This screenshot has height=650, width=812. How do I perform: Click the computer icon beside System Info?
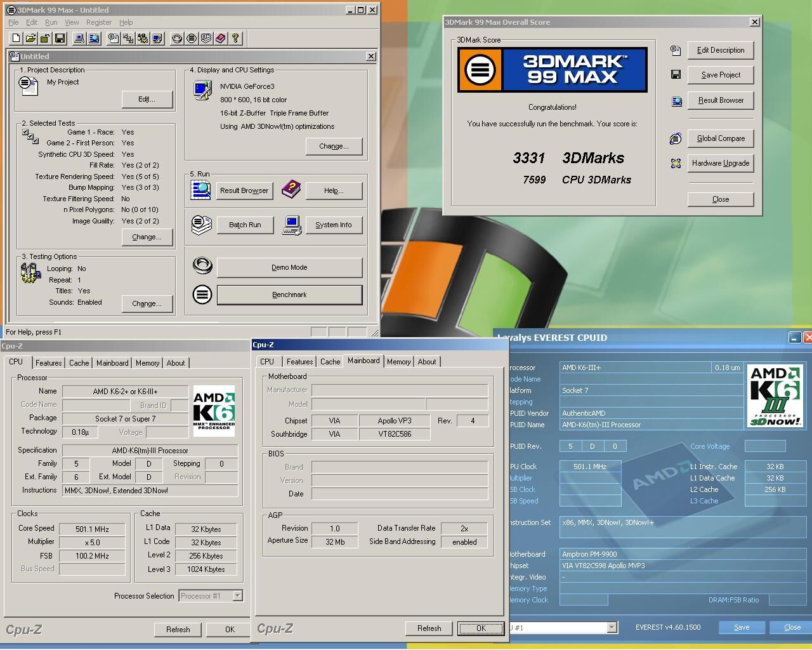(292, 225)
